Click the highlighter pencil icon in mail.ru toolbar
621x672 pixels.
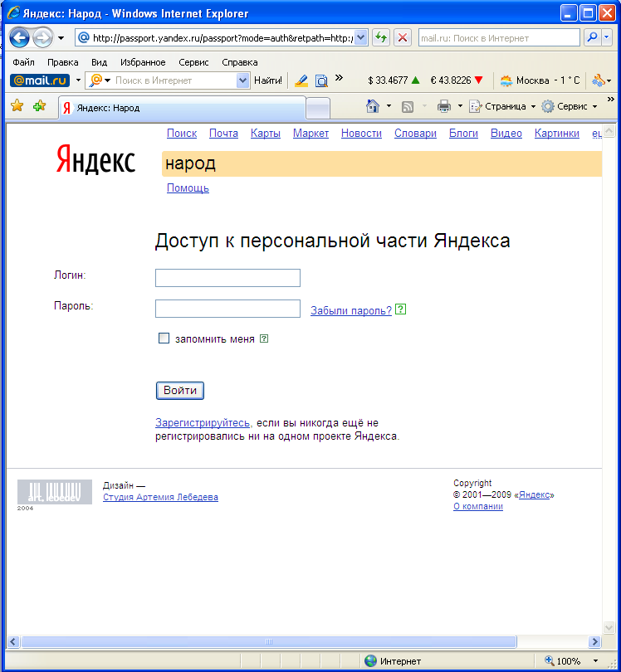click(301, 80)
